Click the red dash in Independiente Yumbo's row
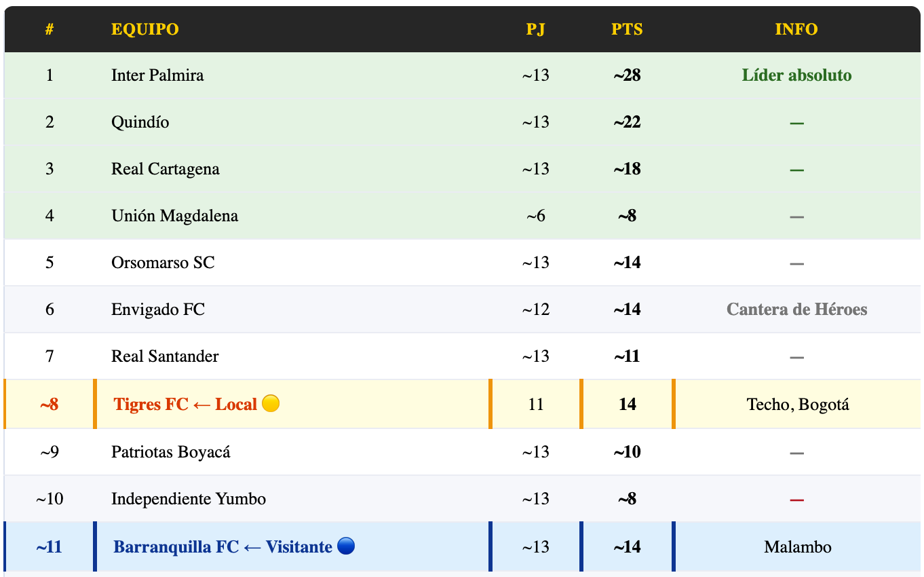This screenshot has width=924, height=577. (796, 500)
